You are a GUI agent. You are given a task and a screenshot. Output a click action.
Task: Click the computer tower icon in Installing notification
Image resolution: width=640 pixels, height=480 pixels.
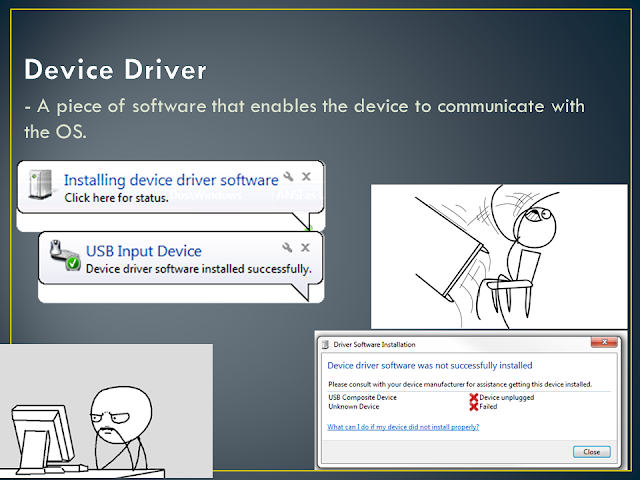41,185
